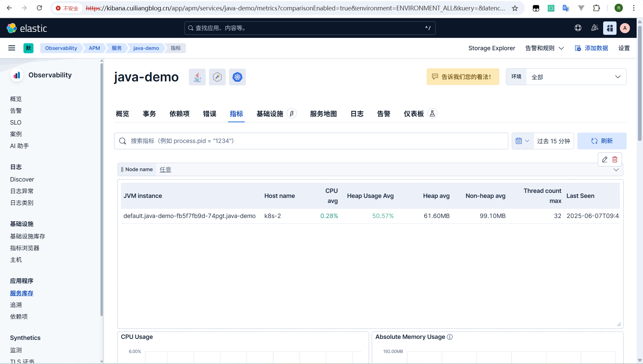This screenshot has height=364, width=643.
Task: Click the 设置 link in header
Action: click(624, 48)
